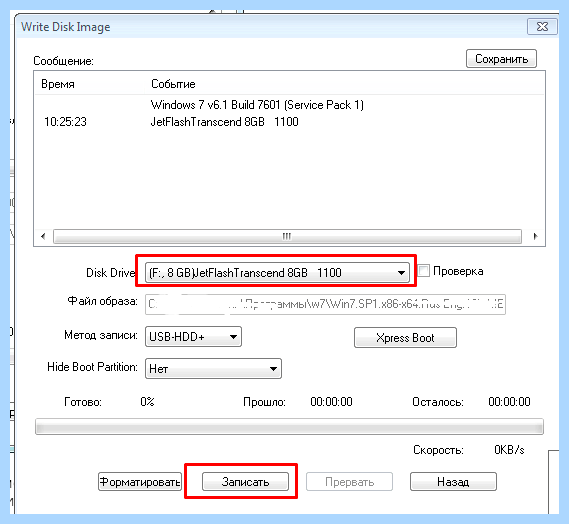The image size is (569, 524).
Task: Enable the Проверка checkbox
Action: [424, 271]
